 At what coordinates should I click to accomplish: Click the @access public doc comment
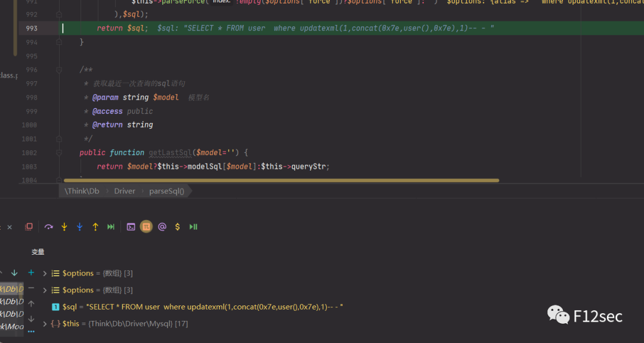(123, 111)
